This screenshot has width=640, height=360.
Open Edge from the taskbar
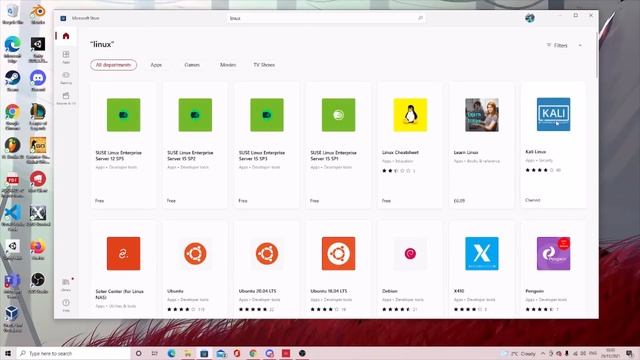(171, 353)
